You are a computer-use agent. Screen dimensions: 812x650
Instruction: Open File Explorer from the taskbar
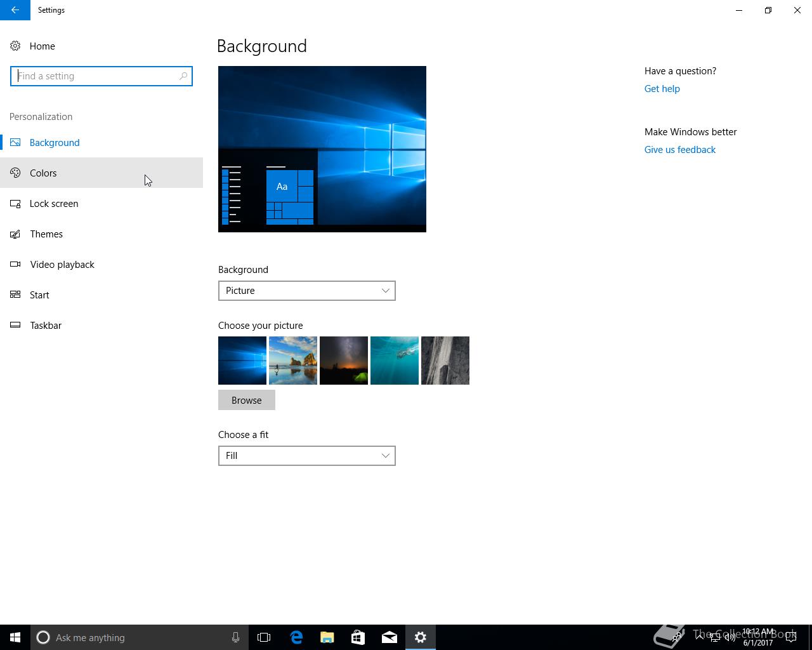click(x=327, y=637)
